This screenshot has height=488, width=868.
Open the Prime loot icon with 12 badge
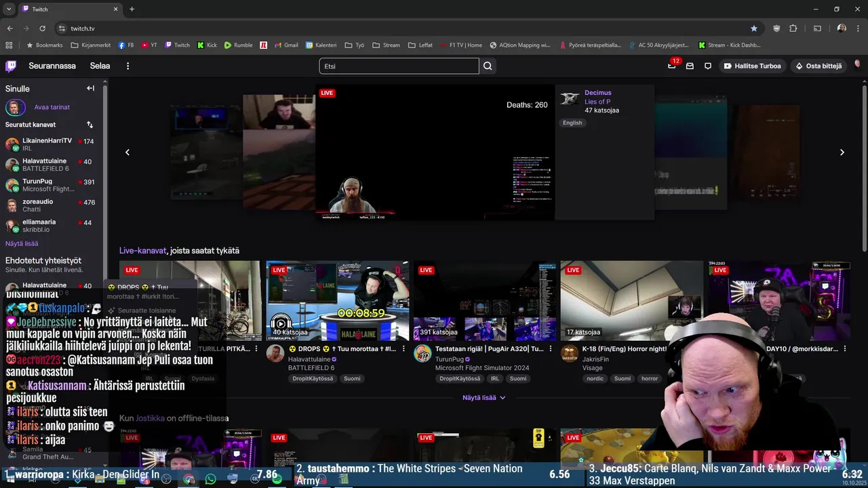click(x=672, y=66)
